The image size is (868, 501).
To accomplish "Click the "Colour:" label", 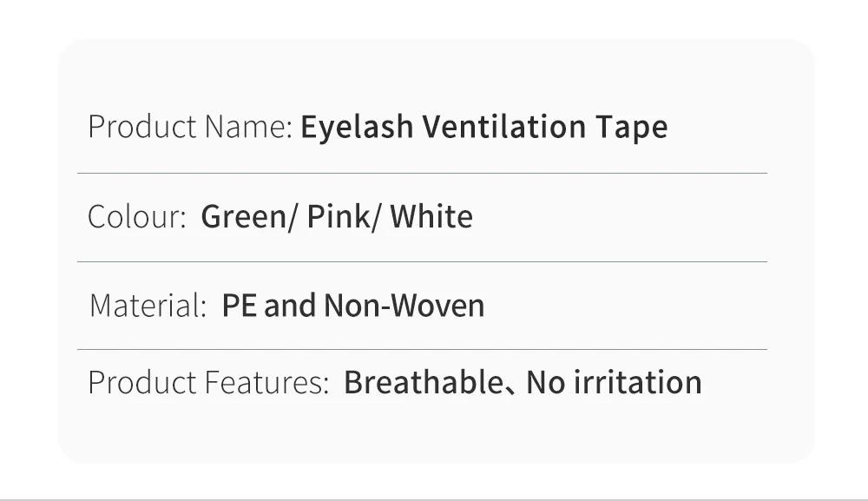I will point(137,216).
